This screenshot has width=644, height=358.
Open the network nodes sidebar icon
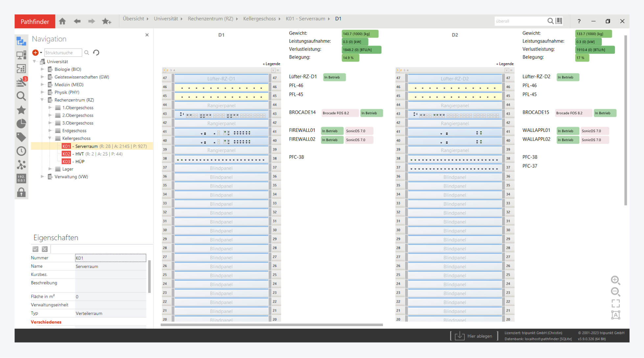pos(21,165)
